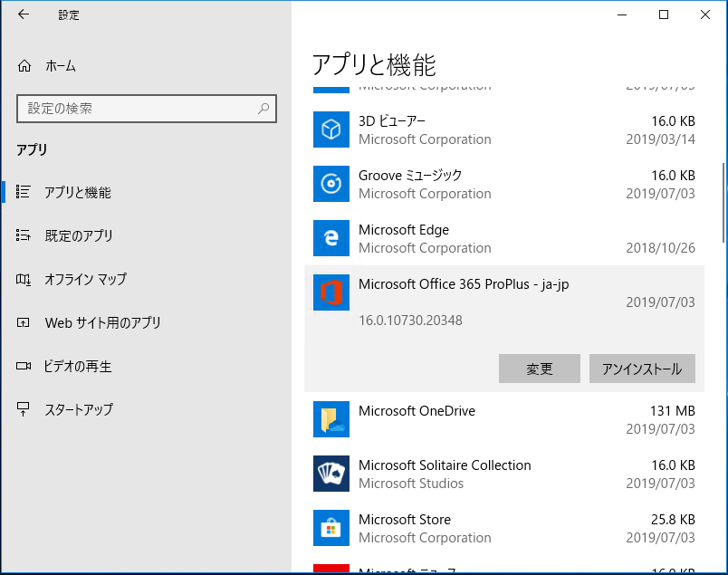
Task: Select Groove ミュージック app name
Action: pos(410,176)
